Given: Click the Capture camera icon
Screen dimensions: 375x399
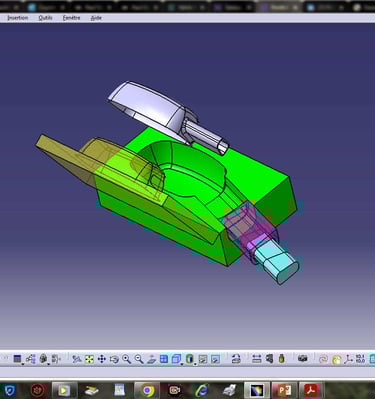Looking at the screenshot, I should click(x=302, y=358).
